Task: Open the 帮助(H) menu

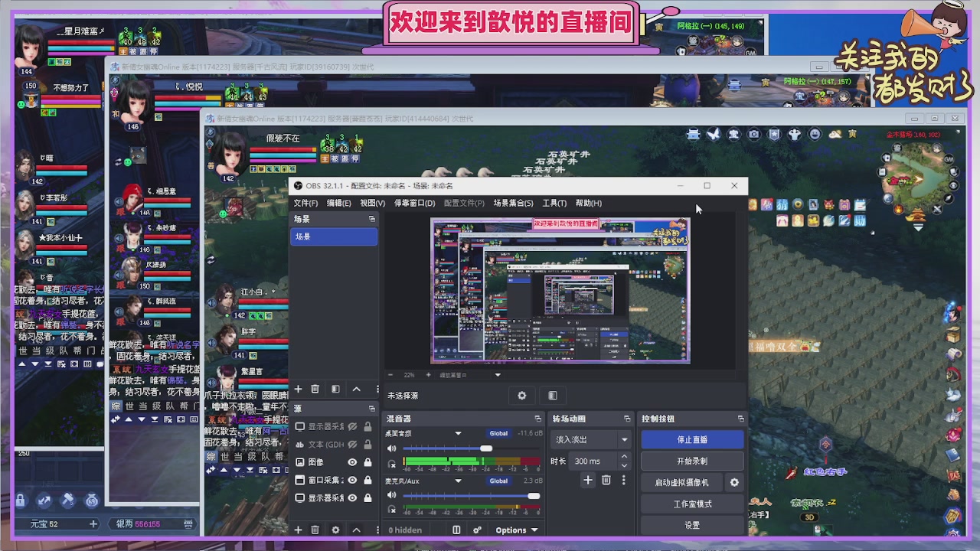Action: pos(589,203)
